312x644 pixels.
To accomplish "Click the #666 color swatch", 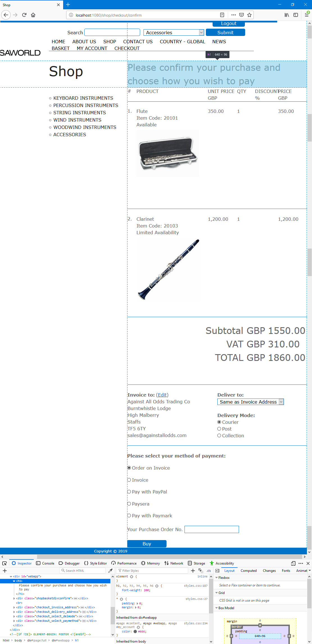I will coord(135,631).
